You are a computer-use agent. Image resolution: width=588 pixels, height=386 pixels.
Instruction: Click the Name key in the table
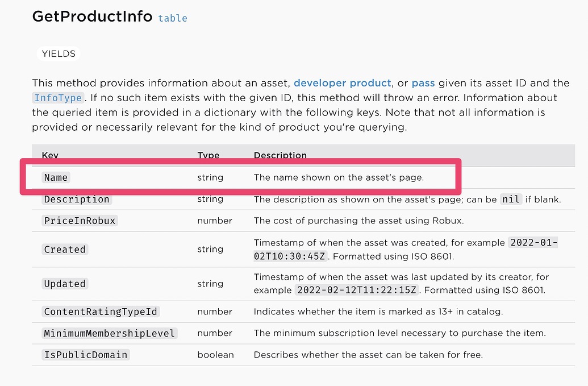56,177
